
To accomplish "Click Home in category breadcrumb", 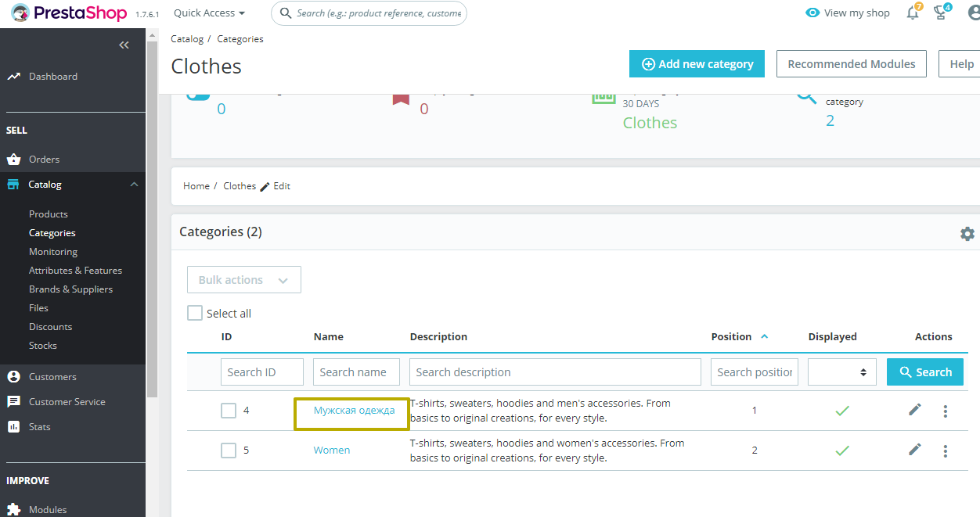I will tap(196, 186).
